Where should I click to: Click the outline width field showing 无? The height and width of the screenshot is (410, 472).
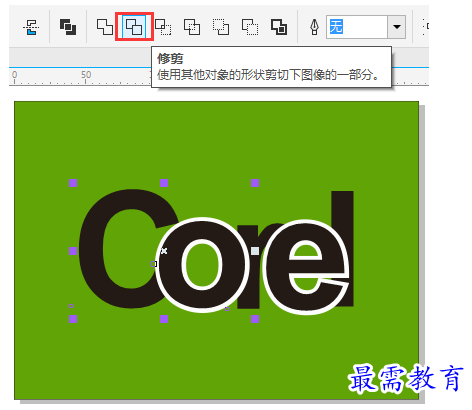357,27
